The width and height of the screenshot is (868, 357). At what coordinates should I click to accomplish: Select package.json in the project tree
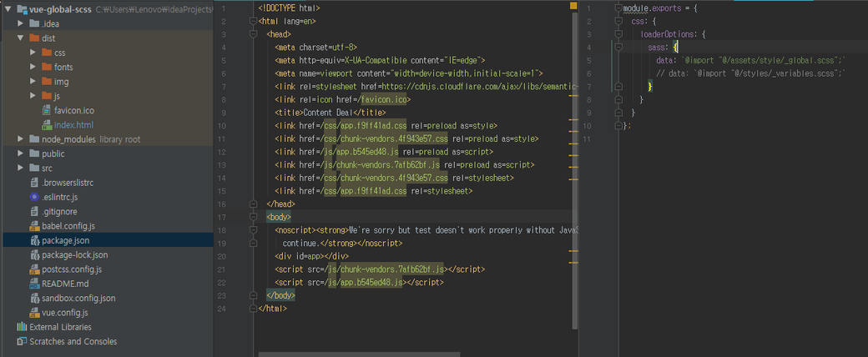tap(65, 240)
